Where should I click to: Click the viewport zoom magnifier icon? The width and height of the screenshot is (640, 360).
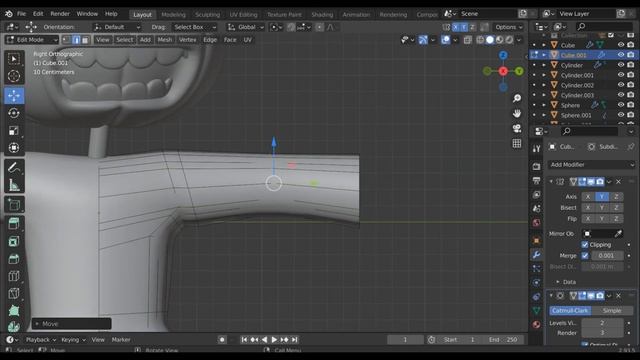(517, 98)
